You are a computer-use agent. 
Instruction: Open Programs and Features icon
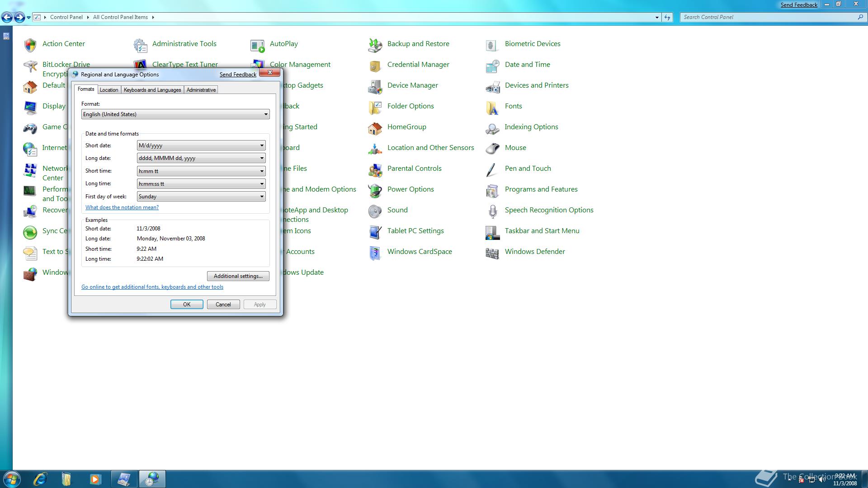click(492, 190)
